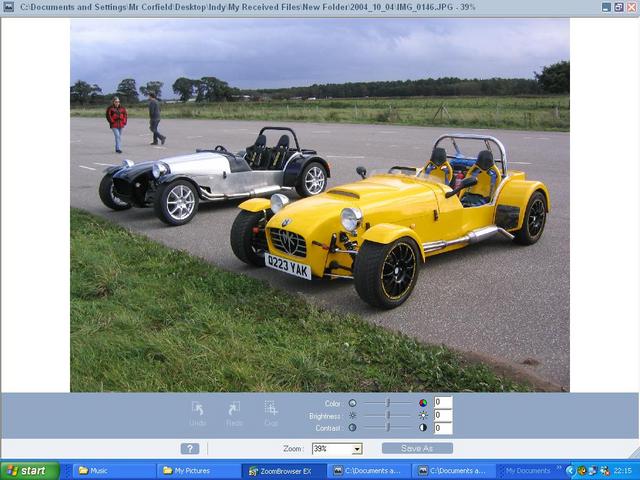Open help with the question mark button
The width and height of the screenshot is (640, 480).
(x=190, y=449)
